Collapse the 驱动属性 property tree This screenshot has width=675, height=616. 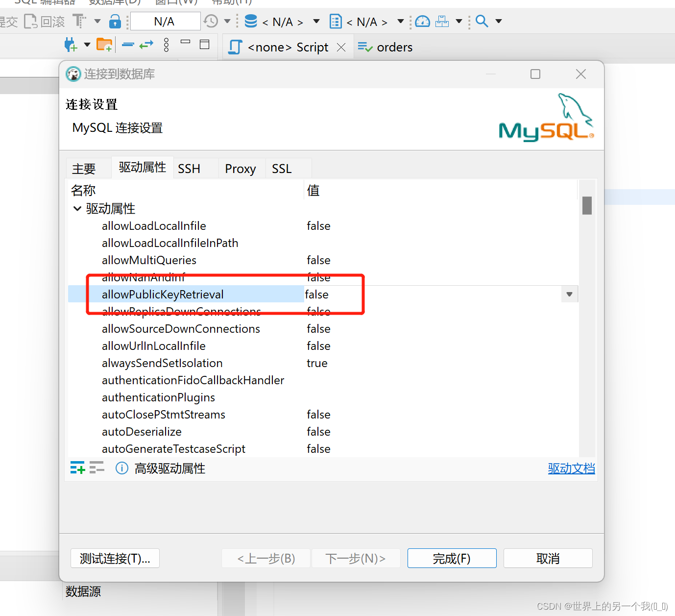click(x=77, y=208)
